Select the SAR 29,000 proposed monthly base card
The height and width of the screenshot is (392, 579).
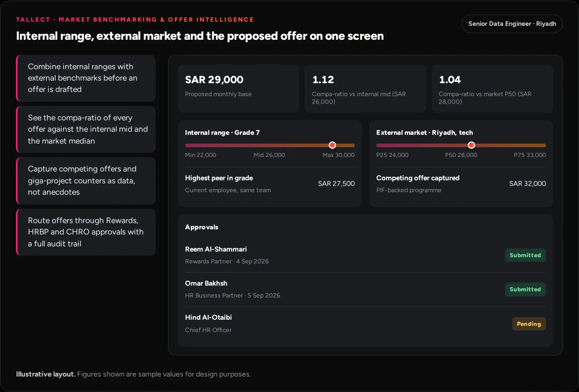[238, 88]
